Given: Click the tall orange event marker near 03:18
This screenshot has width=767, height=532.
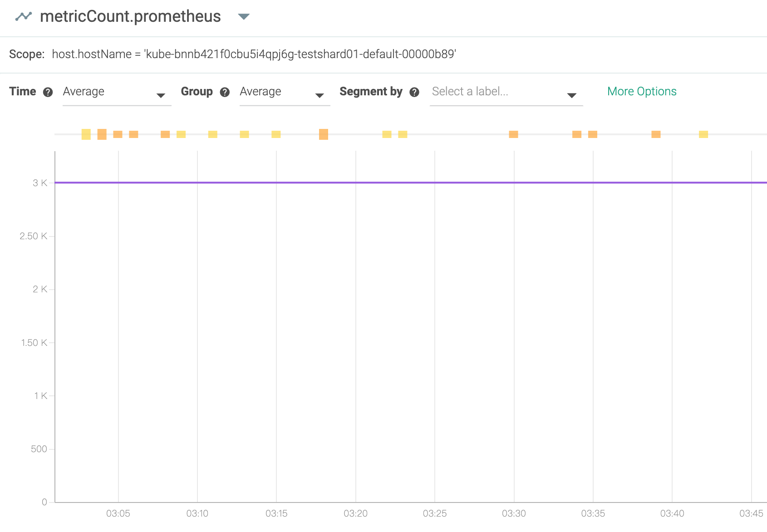Looking at the screenshot, I should (x=324, y=134).
